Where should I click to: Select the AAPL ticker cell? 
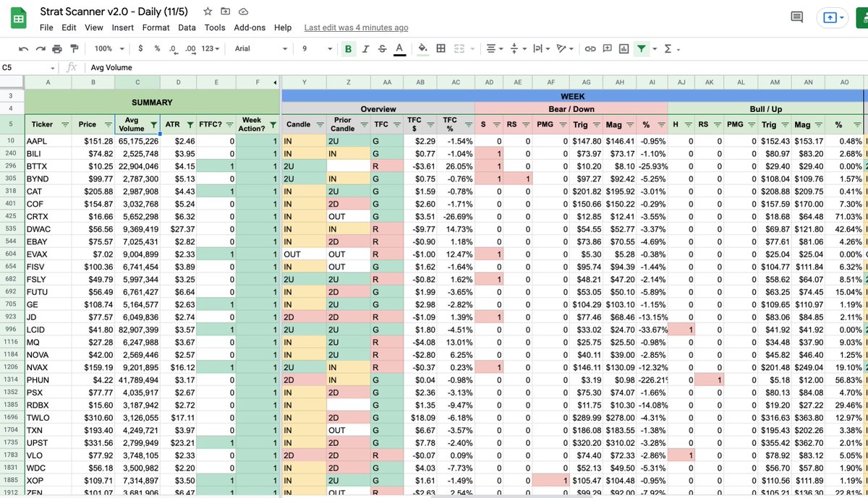pos(48,141)
